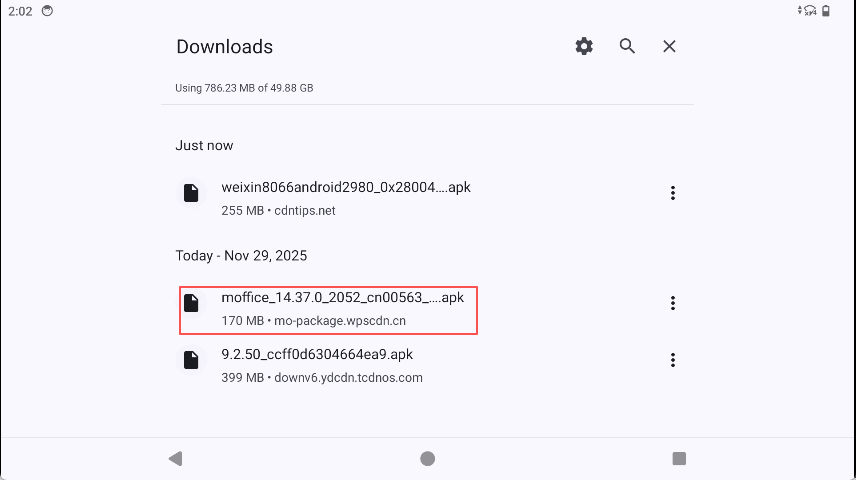This screenshot has width=856, height=480.
Task: Close the Downloads page
Action: point(670,46)
